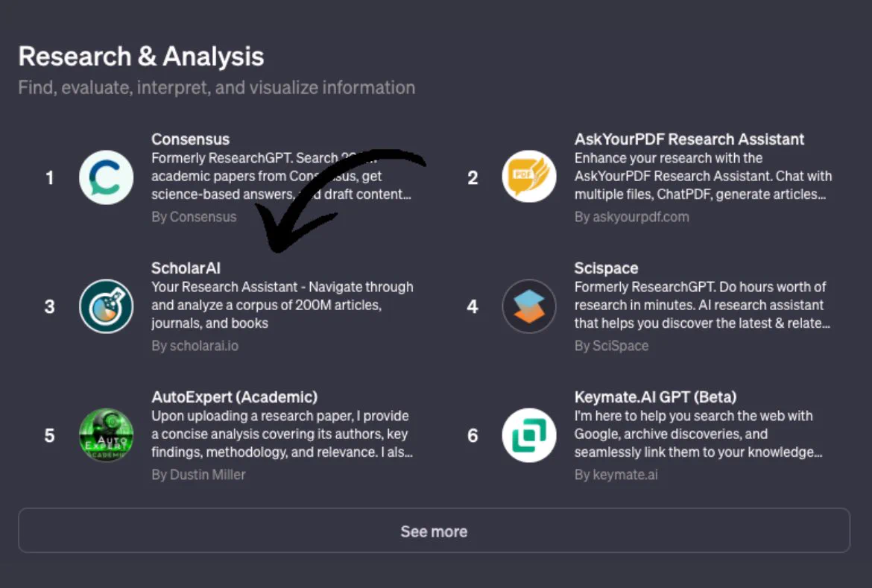Click the Scispace description 'Do hours worth of research'
Image resolution: width=872 pixels, height=588 pixels.
tap(702, 305)
